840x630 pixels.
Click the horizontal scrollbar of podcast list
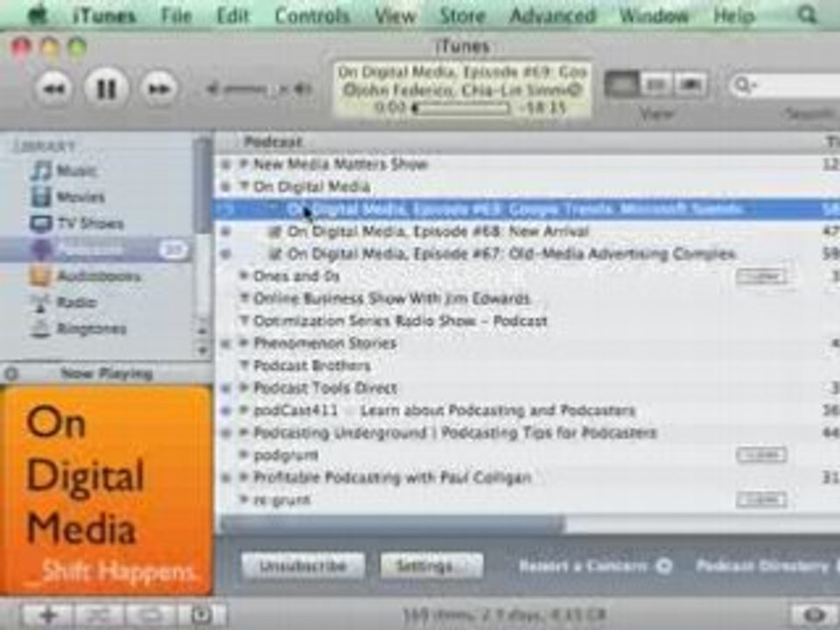tap(391, 523)
